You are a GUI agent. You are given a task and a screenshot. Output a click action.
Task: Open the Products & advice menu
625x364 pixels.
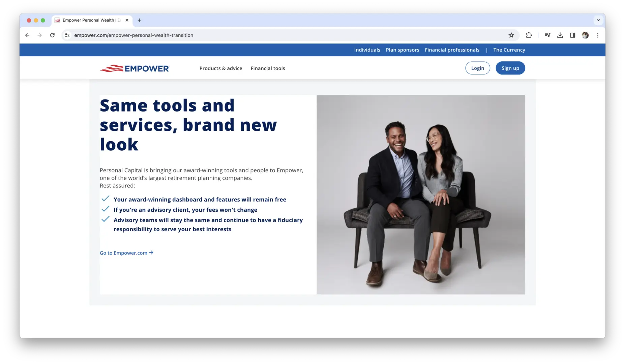point(221,68)
